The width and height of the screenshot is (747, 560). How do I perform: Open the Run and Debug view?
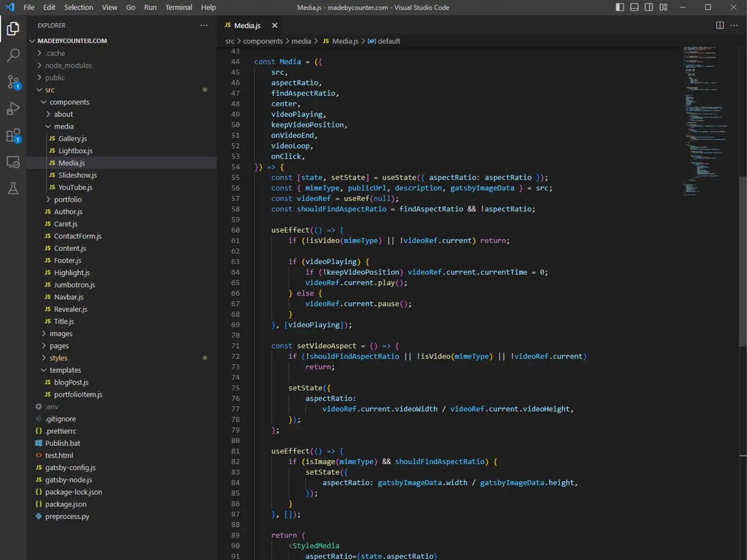(13, 109)
